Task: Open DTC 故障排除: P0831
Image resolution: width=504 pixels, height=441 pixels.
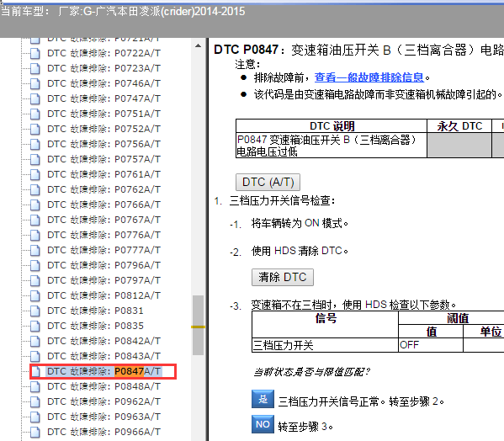Action: click(x=95, y=311)
